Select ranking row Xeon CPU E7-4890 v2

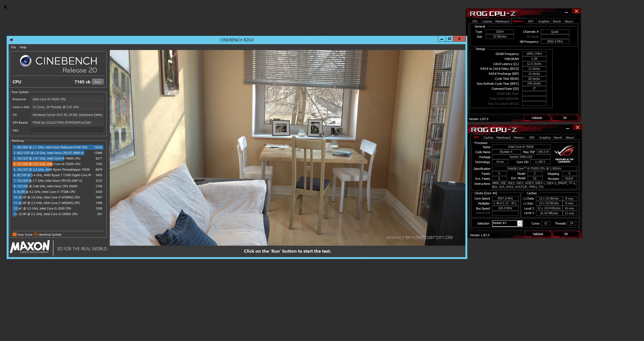tap(58, 153)
